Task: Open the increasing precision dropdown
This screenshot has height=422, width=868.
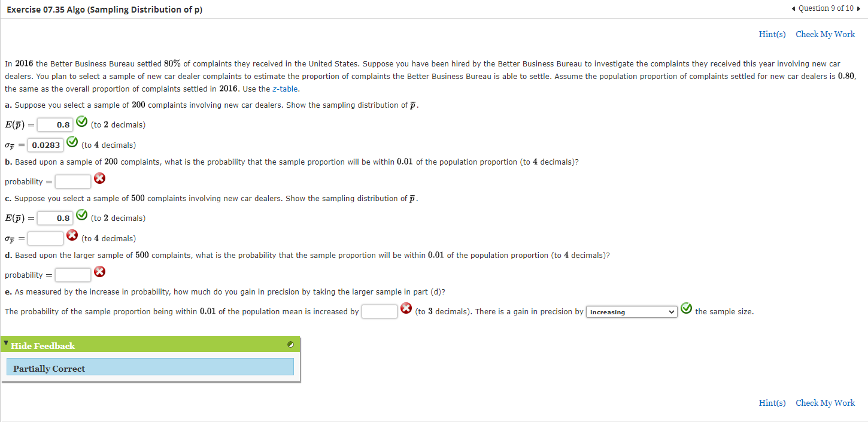Action: click(631, 312)
